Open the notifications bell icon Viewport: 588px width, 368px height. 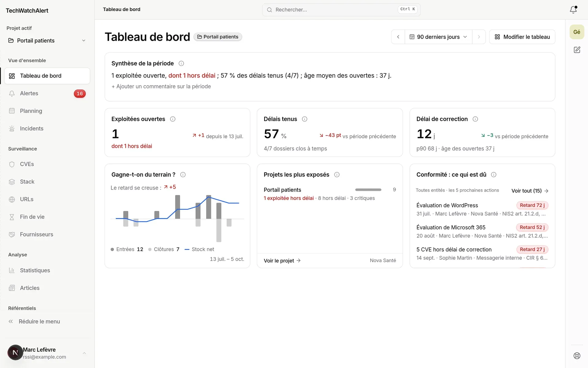point(573,10)
